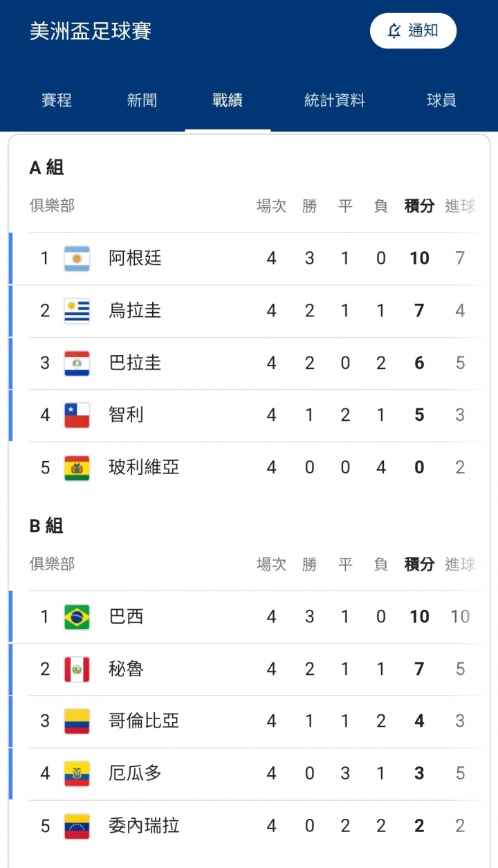Go to the 球員 tab
The height and width of the screenshot is (868, 498).
pyautogui.click(x=441, y=100)
